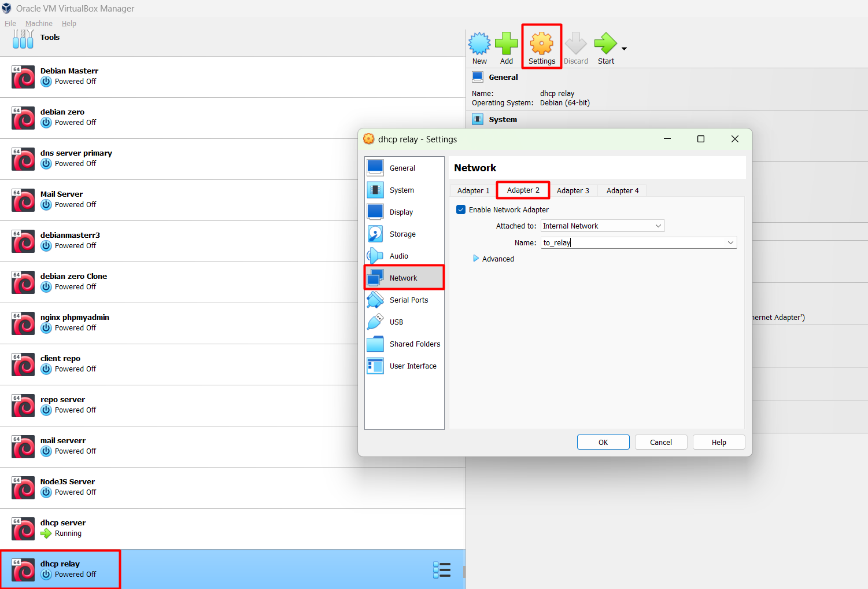The image size is (868, 589).
Task: Select the User Interface icon in Settings
Action: tap(375, 366)
